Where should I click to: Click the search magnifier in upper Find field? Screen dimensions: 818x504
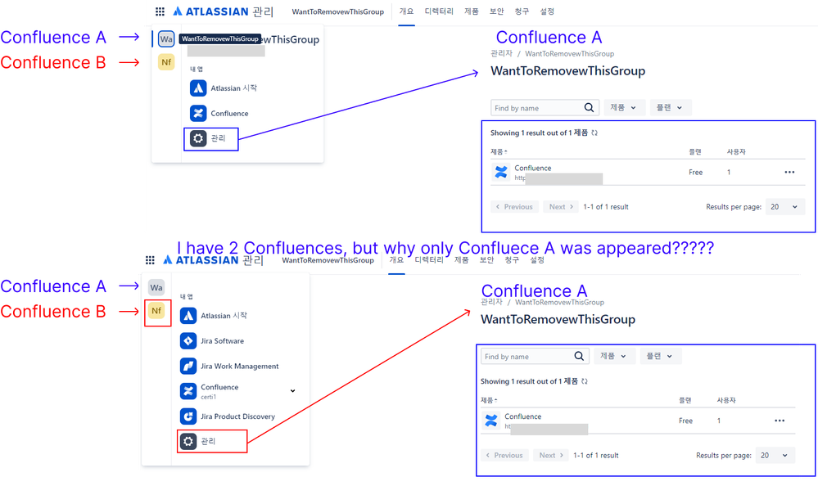[589, 107]
